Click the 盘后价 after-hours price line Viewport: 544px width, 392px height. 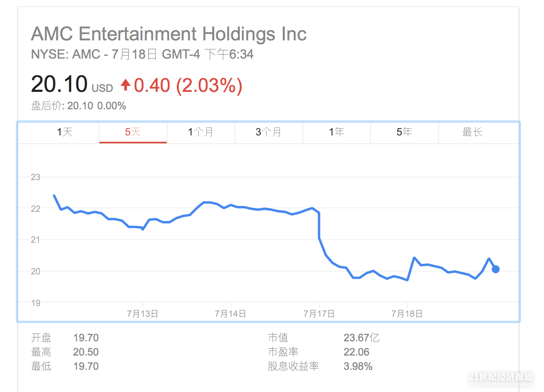78,106
